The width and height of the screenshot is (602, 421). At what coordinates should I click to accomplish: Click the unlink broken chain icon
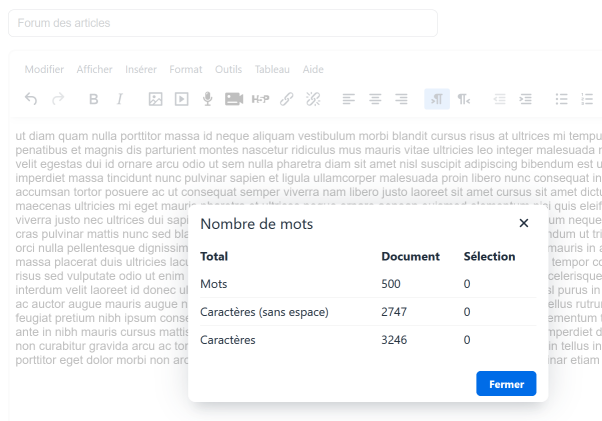tap(313, 99)
